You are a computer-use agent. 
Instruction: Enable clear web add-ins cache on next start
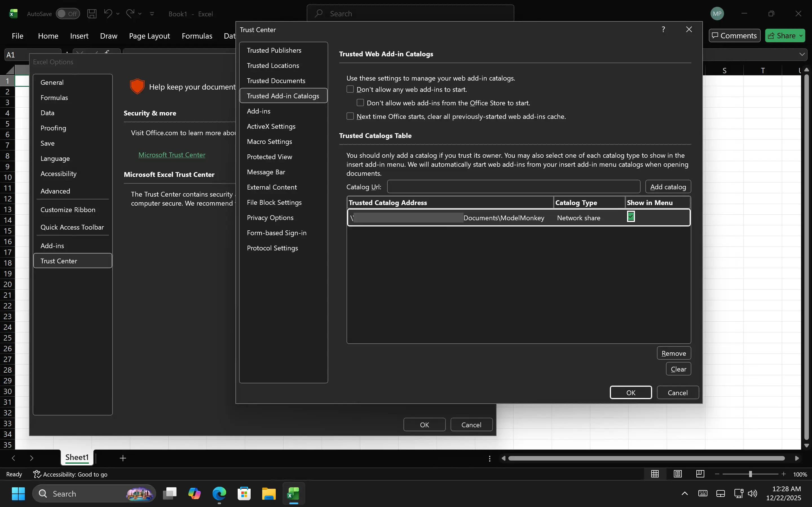350,116
